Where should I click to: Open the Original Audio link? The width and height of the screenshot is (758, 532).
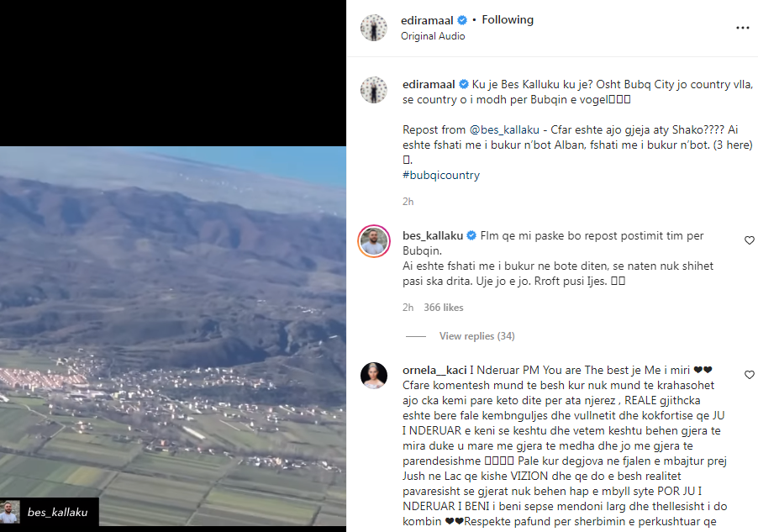pyautogui.click(x=433, y=36)
